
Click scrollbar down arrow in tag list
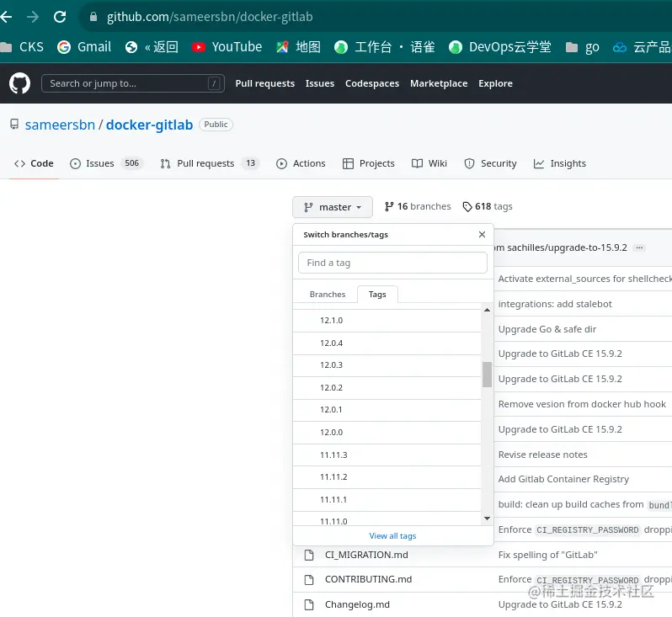tap(487, 519)
